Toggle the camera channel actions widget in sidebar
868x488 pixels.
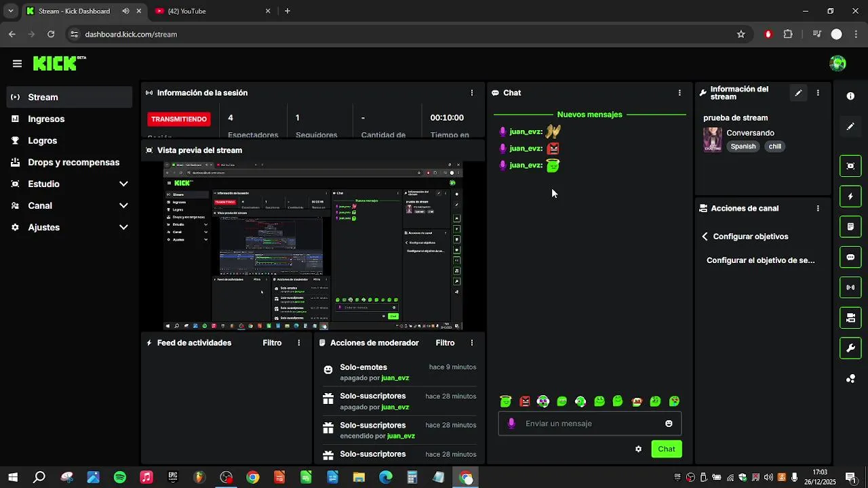click(850, 318)
